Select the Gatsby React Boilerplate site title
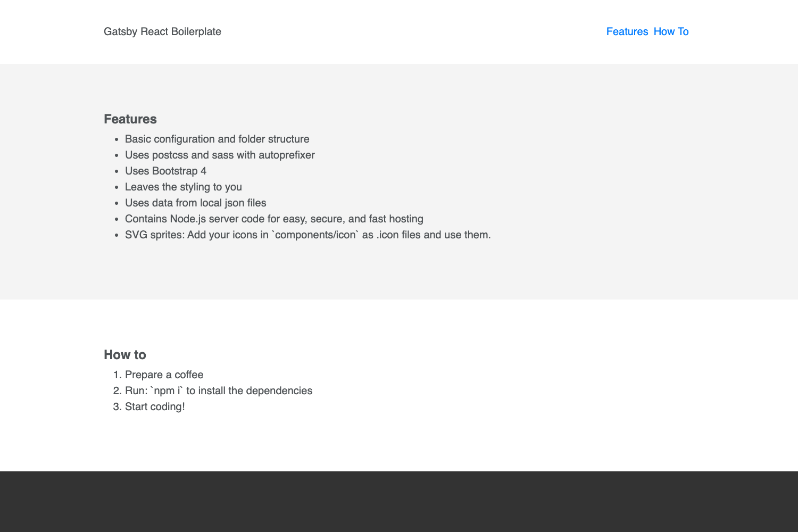 (x=163, y=32)
